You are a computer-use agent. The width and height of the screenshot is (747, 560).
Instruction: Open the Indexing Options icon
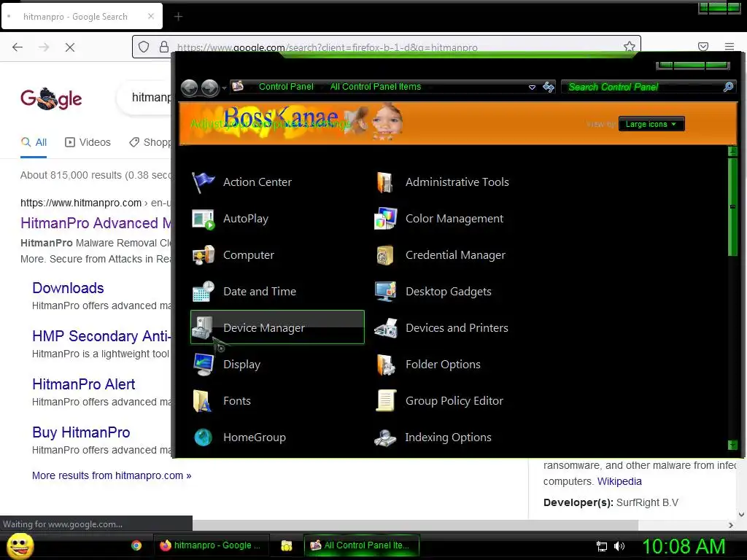click(x=385, y=437)
